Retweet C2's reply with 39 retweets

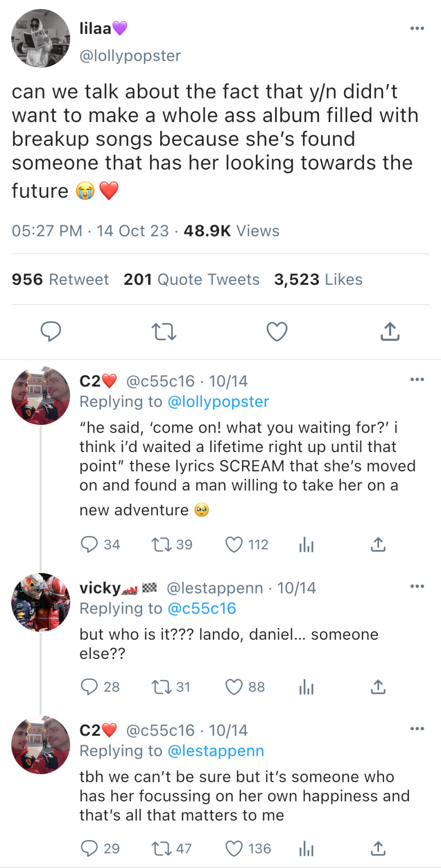click(x=161, y=544)
